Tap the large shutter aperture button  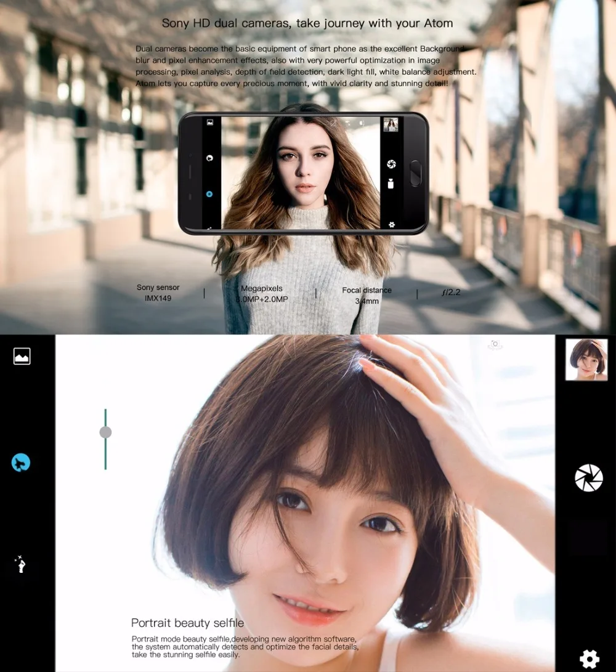(x=588, y=477)
